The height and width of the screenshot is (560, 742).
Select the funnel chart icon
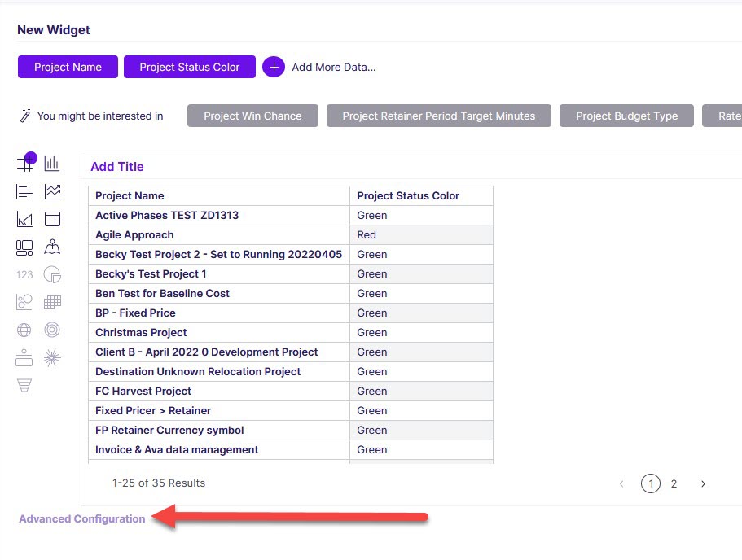click(x=24, y=386)
